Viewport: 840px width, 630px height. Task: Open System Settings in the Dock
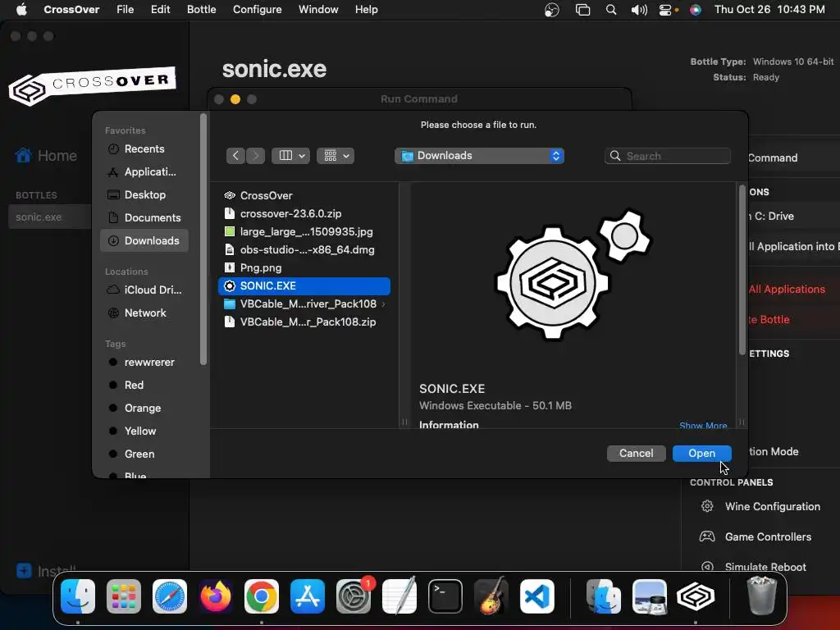click(x=354, y=596)
